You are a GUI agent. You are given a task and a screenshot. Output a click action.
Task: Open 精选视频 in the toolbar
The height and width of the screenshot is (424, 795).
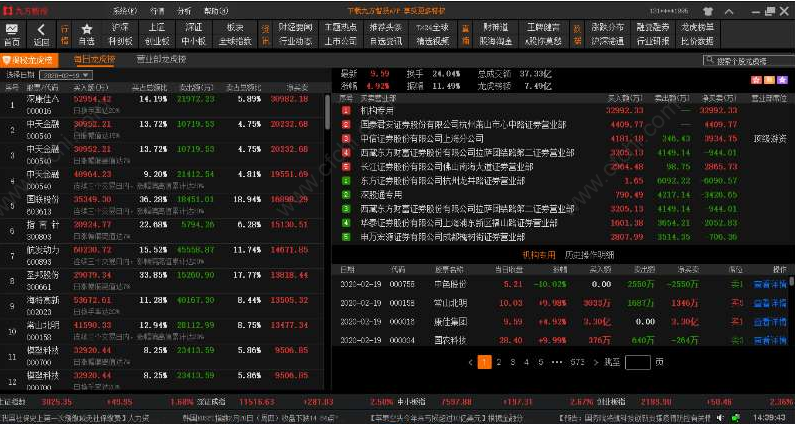(432, 42)
